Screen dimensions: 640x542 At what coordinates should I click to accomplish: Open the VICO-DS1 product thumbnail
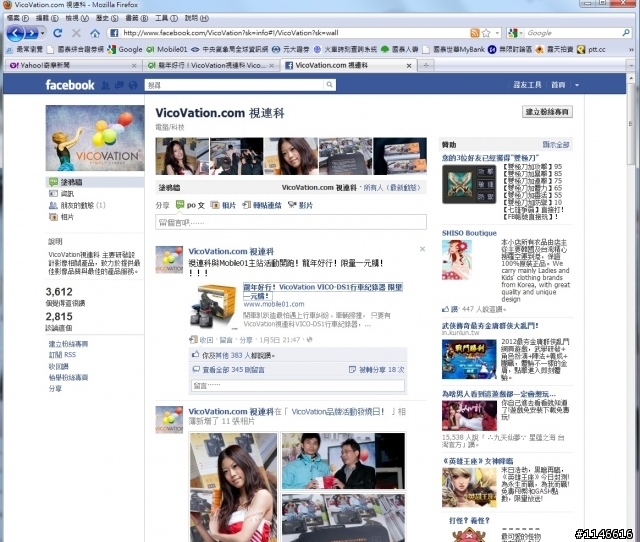(x=213, y=307)
